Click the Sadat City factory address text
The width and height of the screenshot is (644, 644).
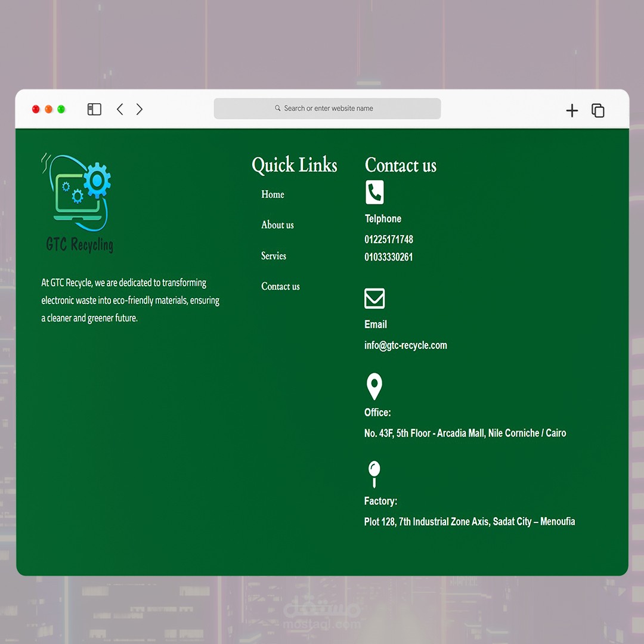[x=469, y=522]
